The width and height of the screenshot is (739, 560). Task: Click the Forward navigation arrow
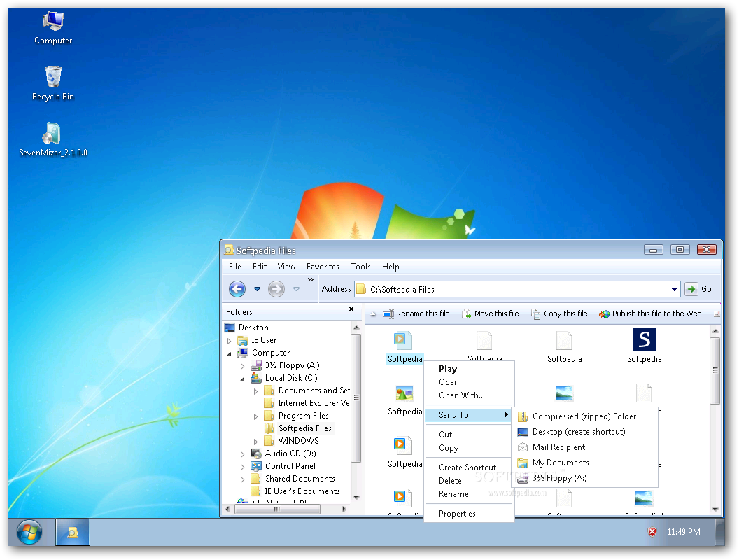(x=276, y=289)
